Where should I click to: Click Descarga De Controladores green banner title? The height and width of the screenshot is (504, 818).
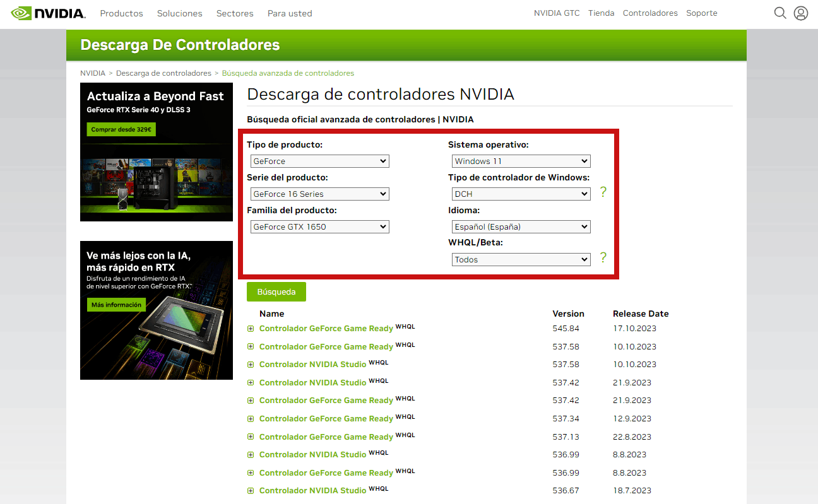[180, 45]
